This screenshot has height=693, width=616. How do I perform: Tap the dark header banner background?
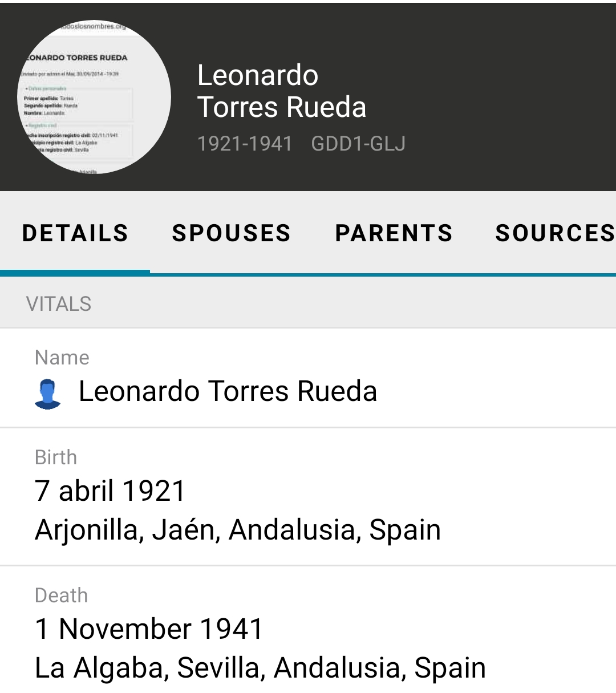coord(502,68)
